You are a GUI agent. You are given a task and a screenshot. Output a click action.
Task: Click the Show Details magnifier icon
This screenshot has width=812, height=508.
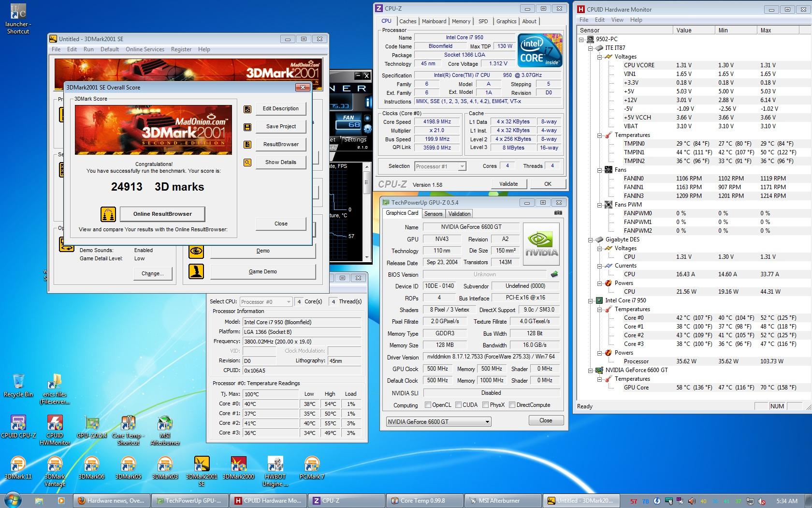tap(247, 163)
